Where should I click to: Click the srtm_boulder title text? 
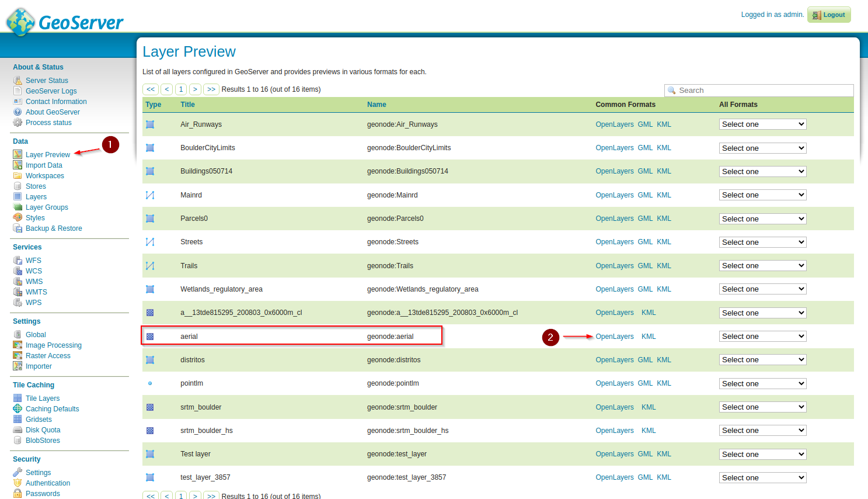pos(201,407)
